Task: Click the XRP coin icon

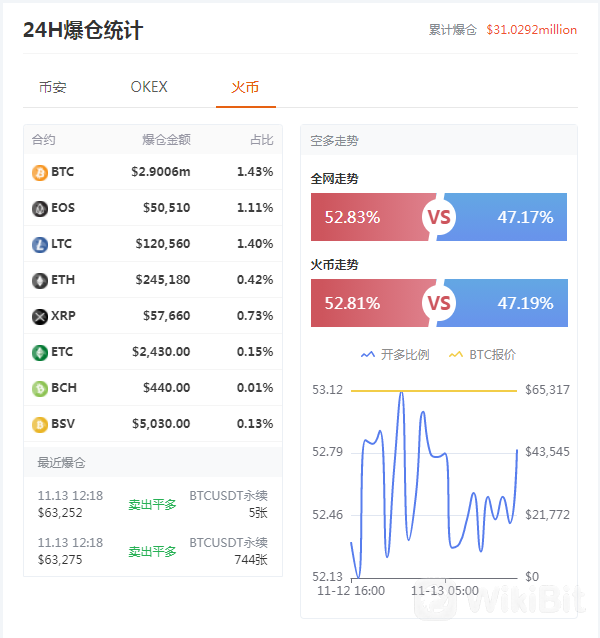Action: click(x=40, y=317)
